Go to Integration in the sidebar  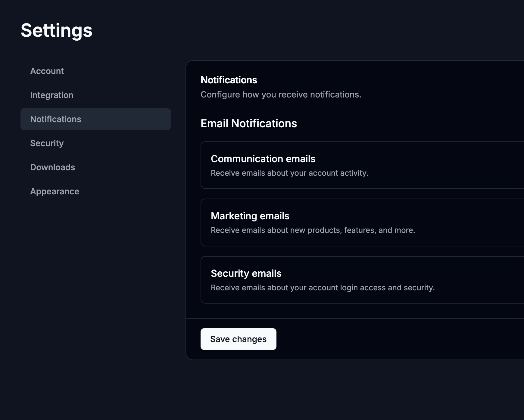(52, 95)
